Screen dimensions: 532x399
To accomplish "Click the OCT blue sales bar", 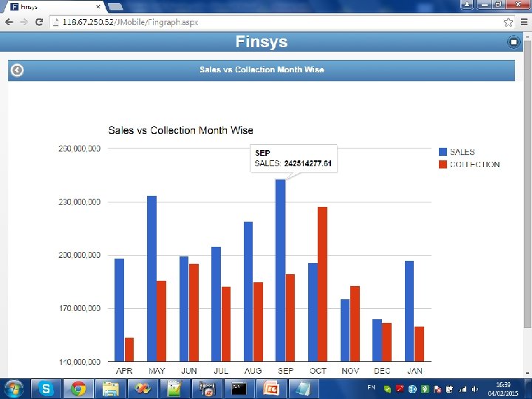I will pyautogui.click(x=313, y=312).
